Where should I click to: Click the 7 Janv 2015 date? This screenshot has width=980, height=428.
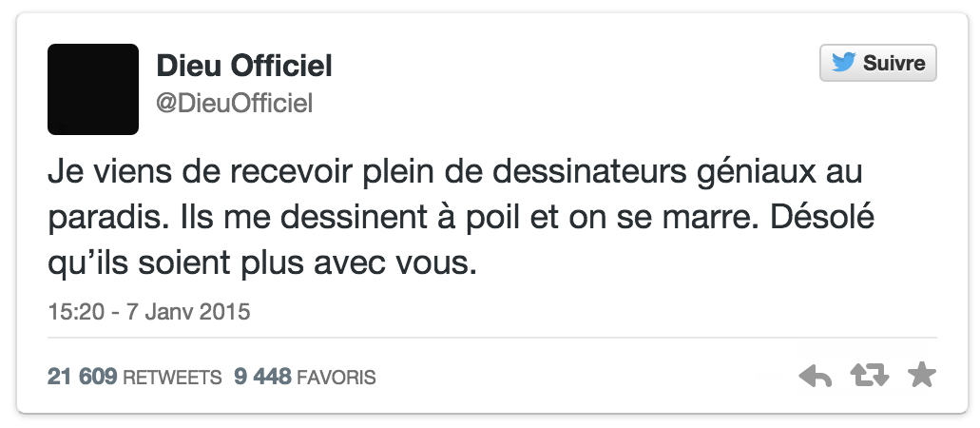181,312
